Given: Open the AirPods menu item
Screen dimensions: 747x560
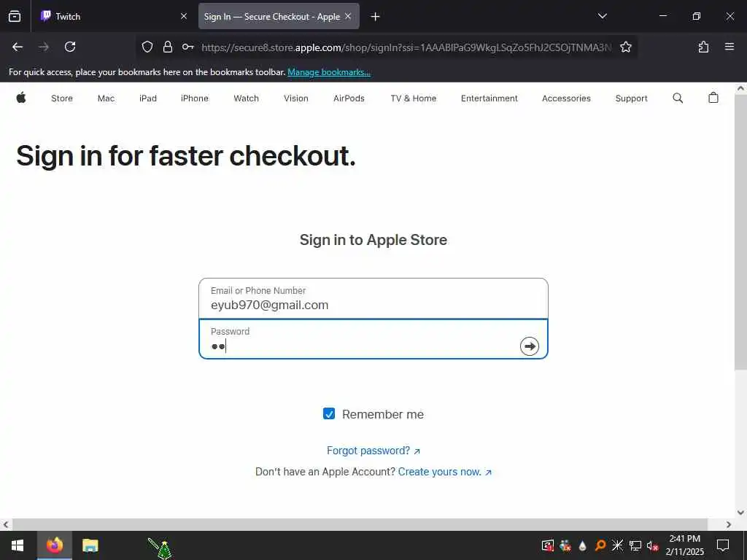Looking at the screenshot, I should (x=349, y=98).
